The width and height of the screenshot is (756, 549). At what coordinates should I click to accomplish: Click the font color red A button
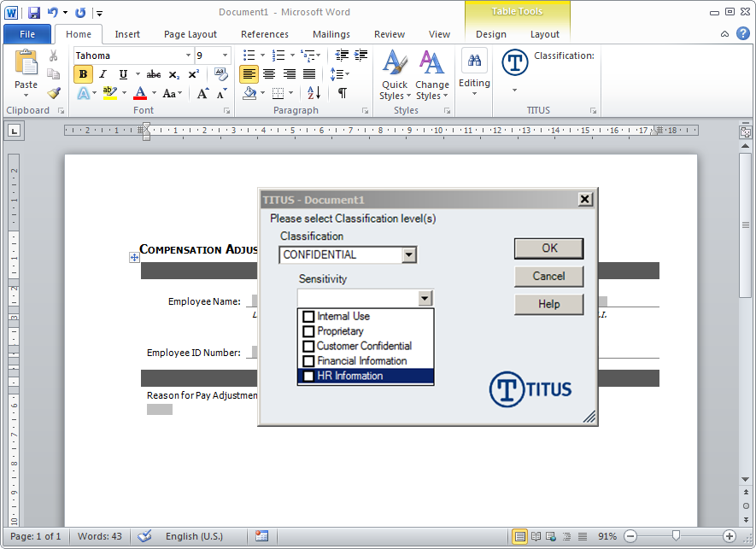[x=140, y=93]
